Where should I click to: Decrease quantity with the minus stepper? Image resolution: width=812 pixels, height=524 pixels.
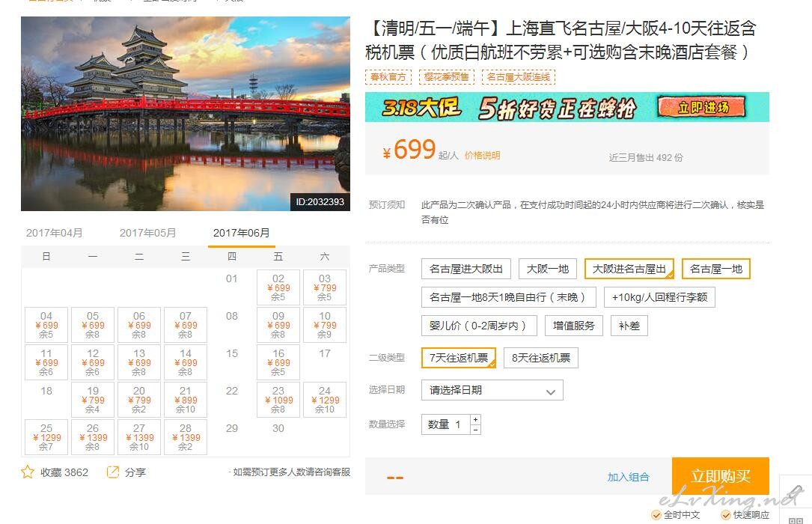[x=475, y=429]
